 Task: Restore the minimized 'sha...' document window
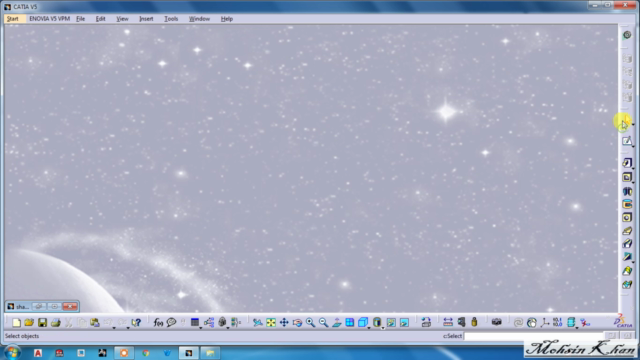(39, 306)
